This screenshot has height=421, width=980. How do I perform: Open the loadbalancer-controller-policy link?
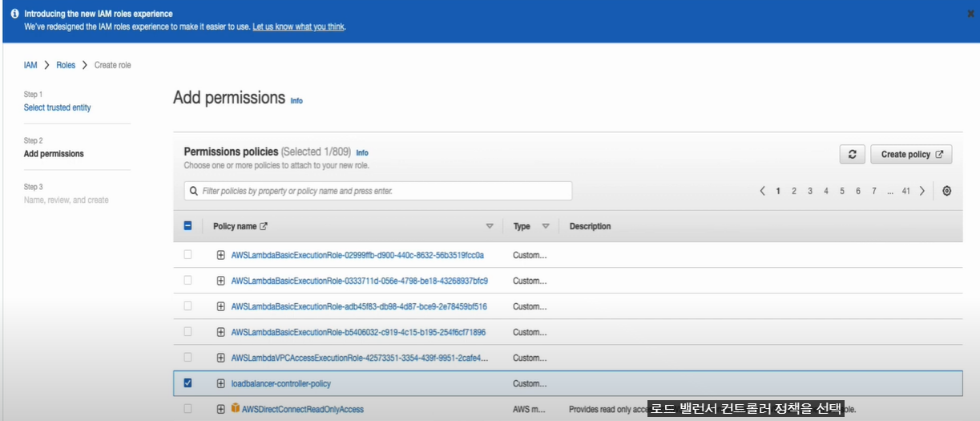coord(283,383)
